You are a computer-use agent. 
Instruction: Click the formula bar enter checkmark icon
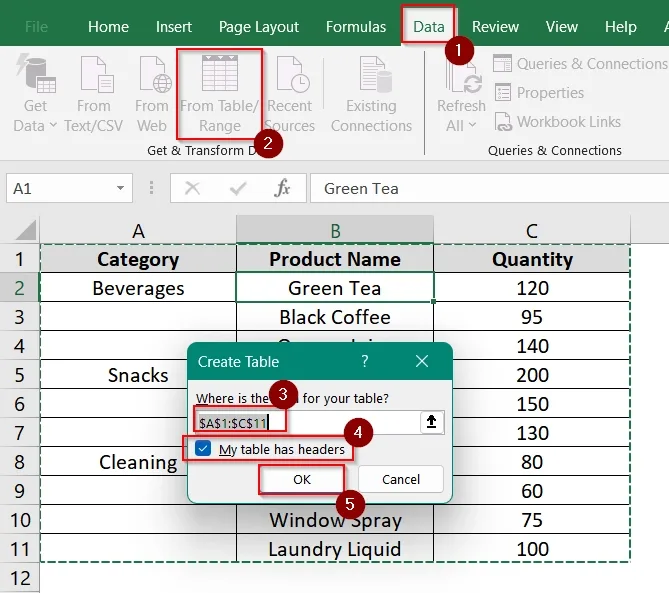[x=238, y=188]
